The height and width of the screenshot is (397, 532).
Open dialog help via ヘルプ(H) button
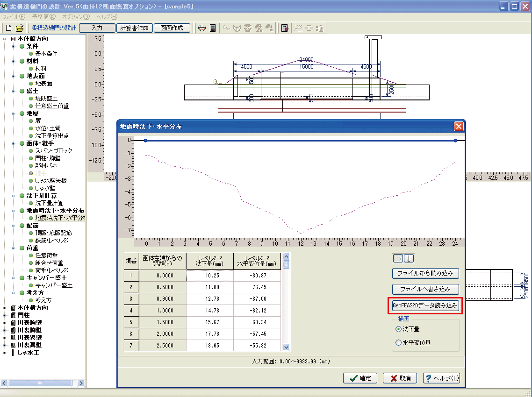click(x=441, y=378)
